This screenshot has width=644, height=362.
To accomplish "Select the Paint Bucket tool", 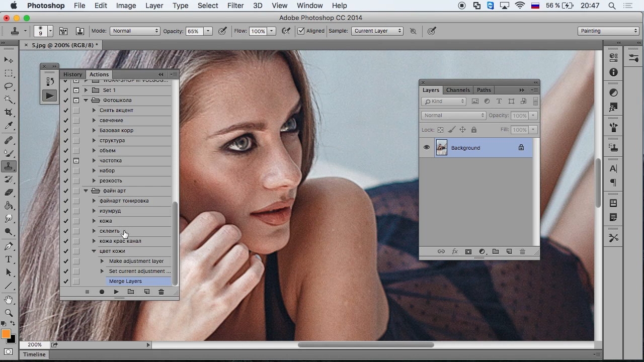I will pyautogui.click(x=9, y=206).
